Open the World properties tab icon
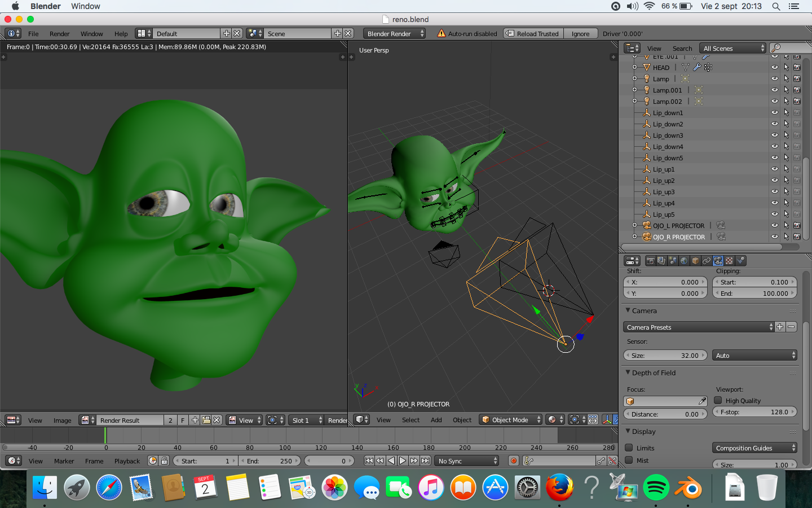The height and width of the screenshot is (508, 812). 684,261
